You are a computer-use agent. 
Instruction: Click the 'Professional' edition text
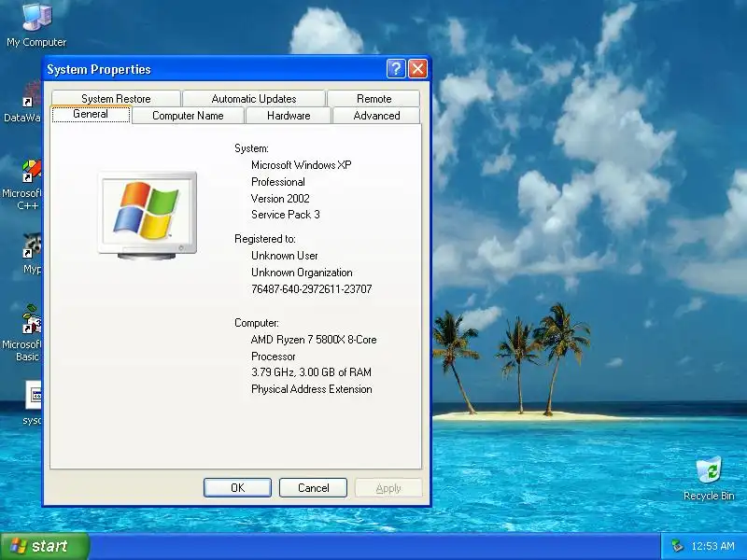pyautogui.click(x=277, y=182)
